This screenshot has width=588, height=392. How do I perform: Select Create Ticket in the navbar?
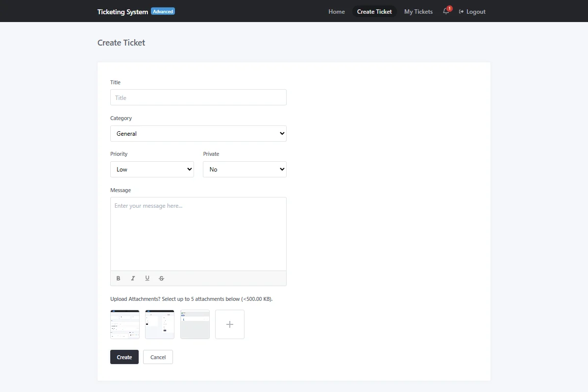tap(374, 12)
